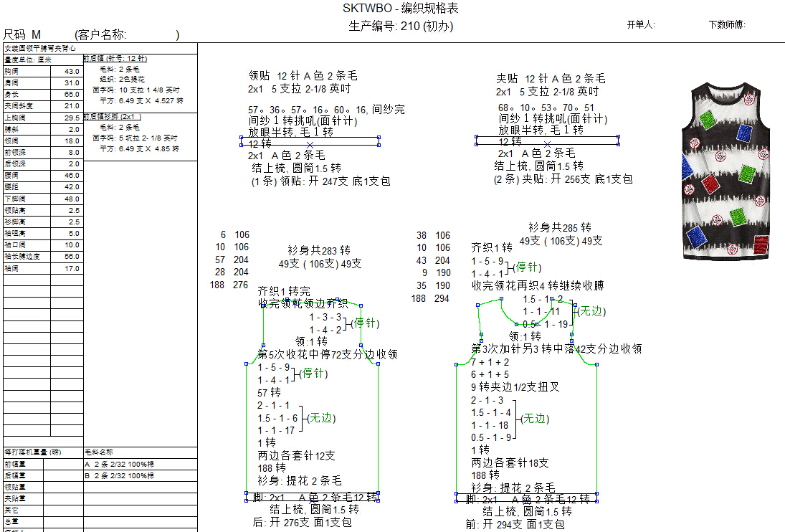
Task: Select the 下脚阔 value '48.0'
Action: [x=72, y=199]
